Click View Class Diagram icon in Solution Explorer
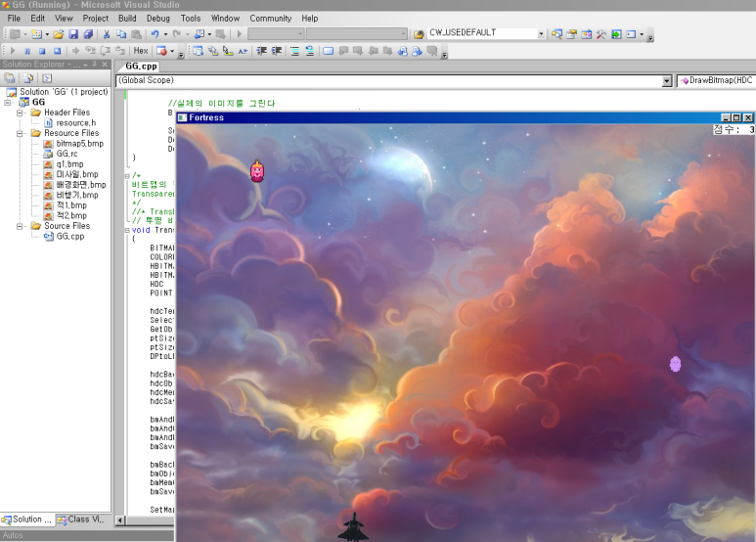Viewport: 756px width, 542px height. click(47, 78)
